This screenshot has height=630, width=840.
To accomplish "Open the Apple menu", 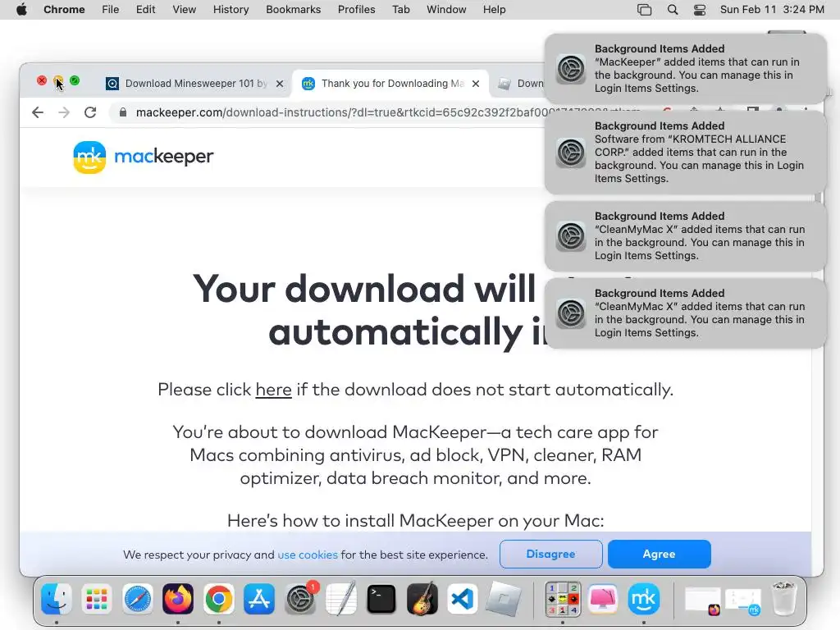I will 21,10.
